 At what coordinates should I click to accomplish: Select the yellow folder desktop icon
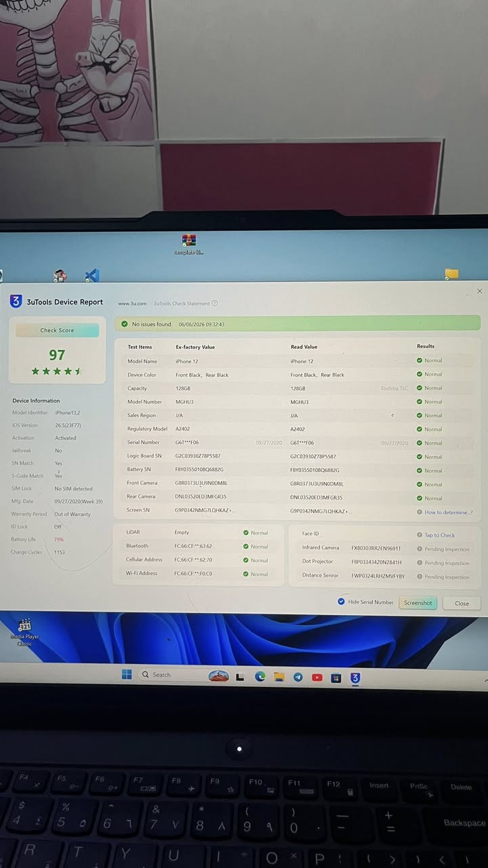[x=451, y=274]
